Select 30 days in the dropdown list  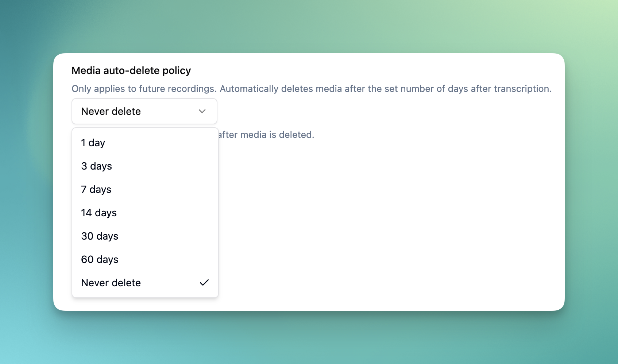pyautogui.click(x=100, y=236)
